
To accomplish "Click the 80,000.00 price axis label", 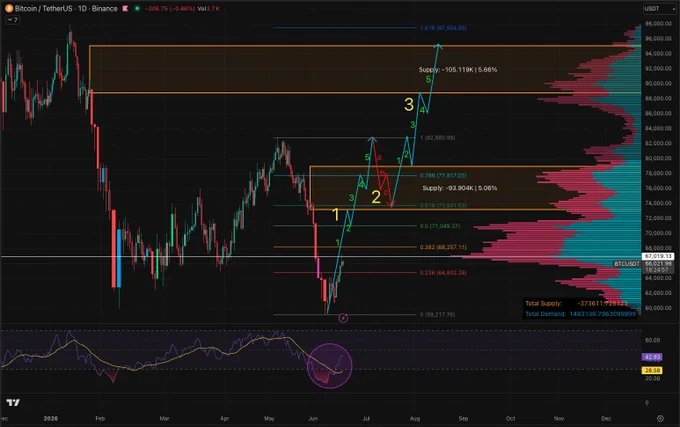I will 658,158.
